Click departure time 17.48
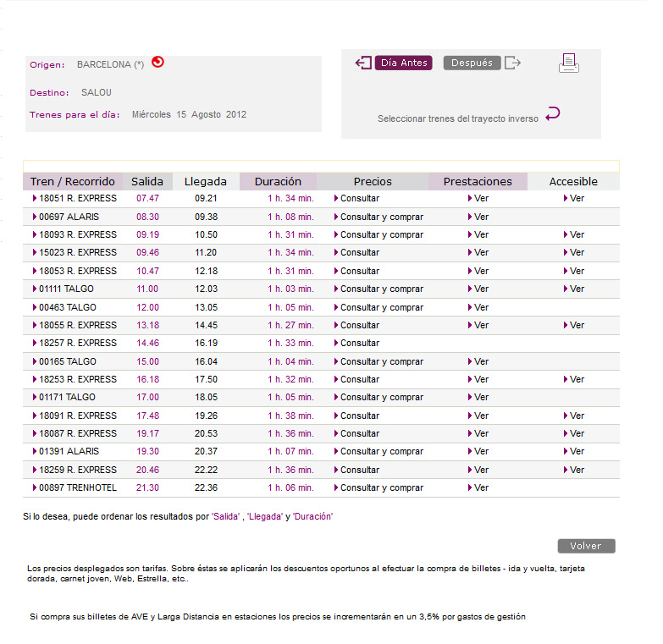This screenshot has height=644, width=663. click(147, 416)
